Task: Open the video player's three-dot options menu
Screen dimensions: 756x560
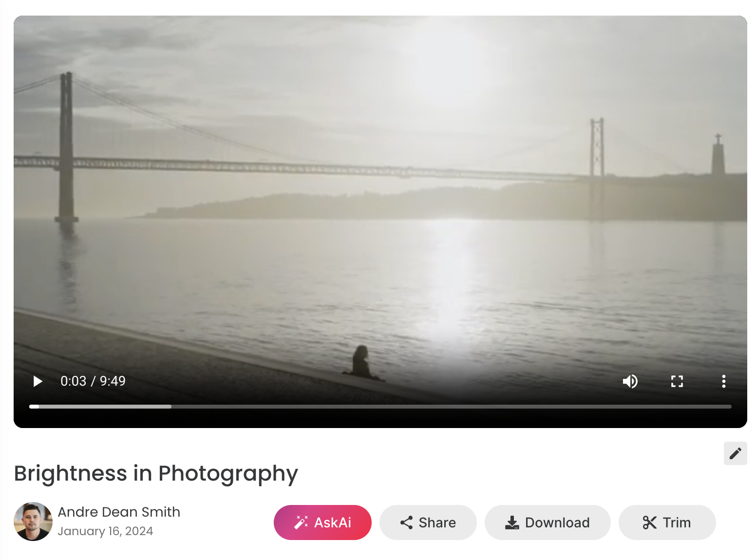Action: point(723,381)
